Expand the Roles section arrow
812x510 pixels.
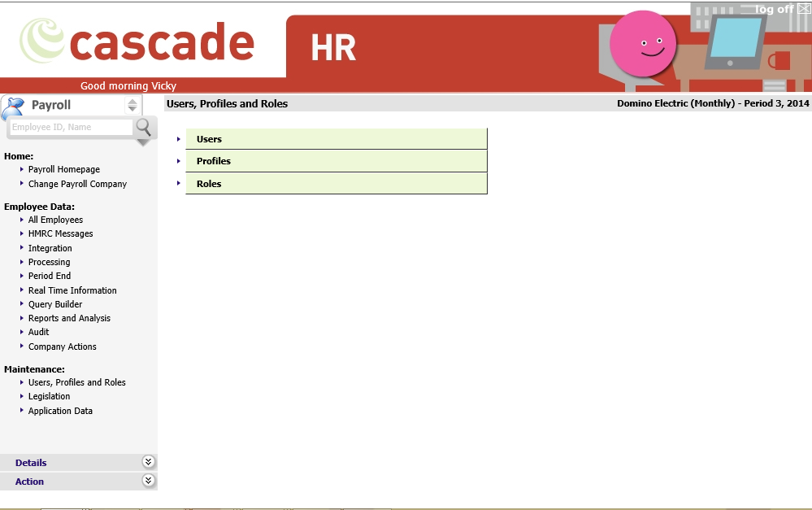click(179, 183)
